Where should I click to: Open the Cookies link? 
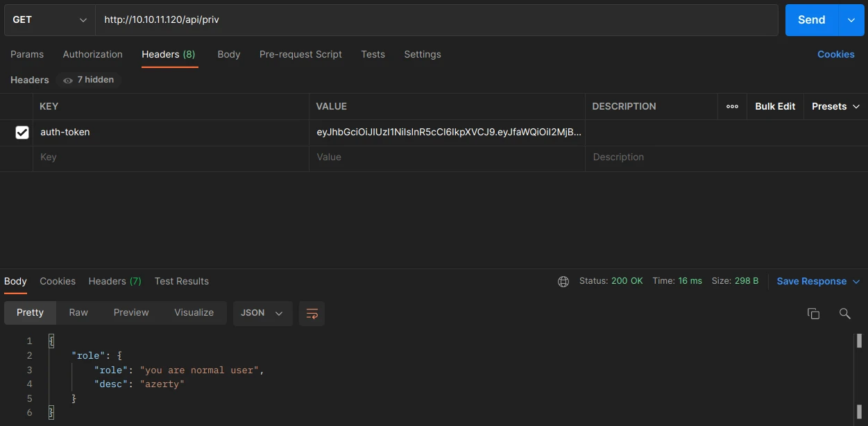[x=835, y=55]
